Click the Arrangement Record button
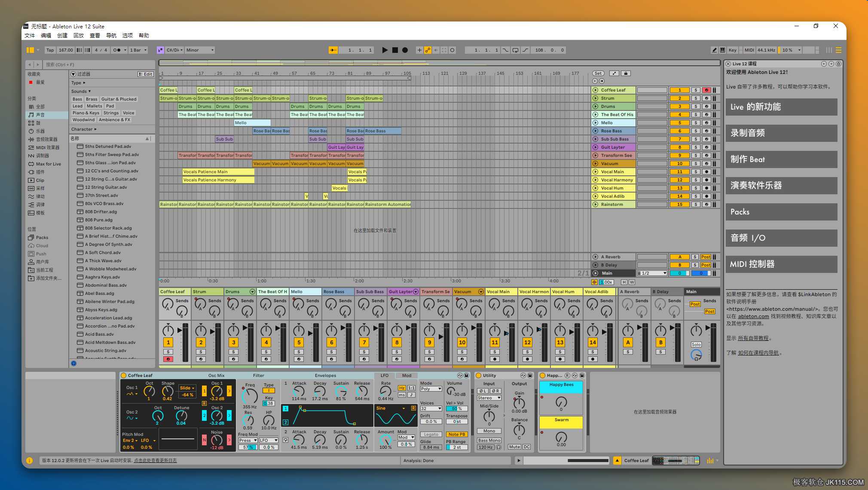The width and height of the screenshot is (868, 490). tap(405, 50)
